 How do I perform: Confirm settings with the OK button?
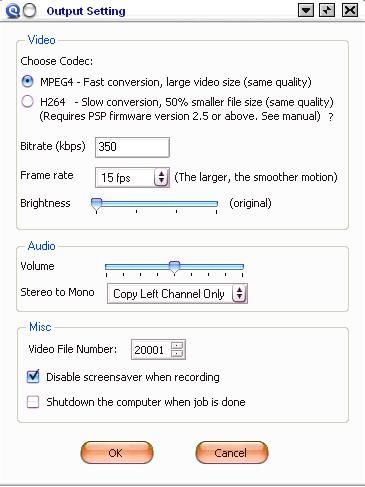click(x=117, y=453)
